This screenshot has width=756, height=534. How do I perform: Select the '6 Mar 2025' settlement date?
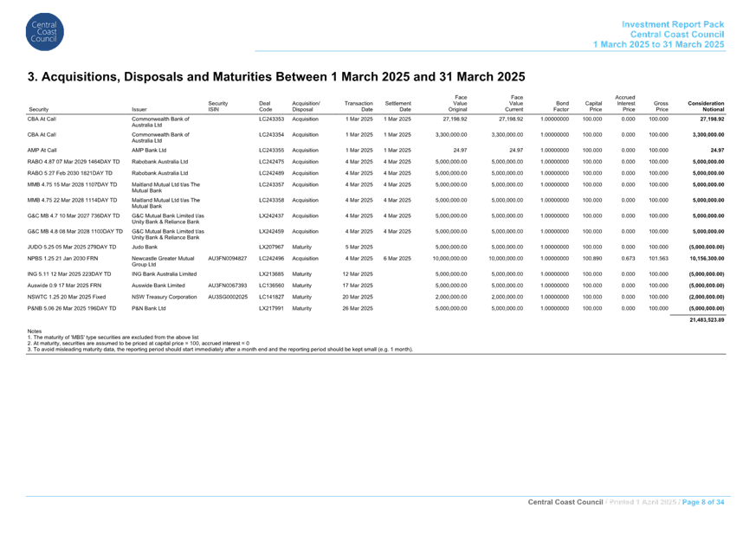pos(397,259)
